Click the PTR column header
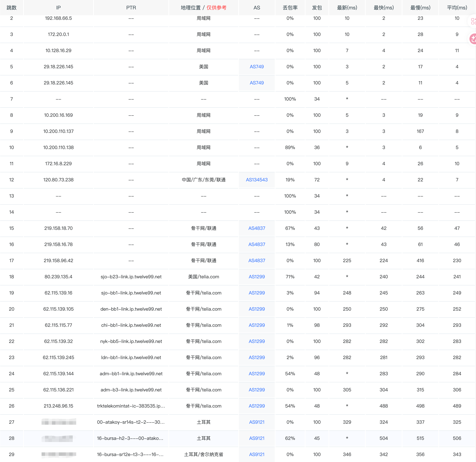The image size is (476, 462). pyautogui.click(x=131, y=8)
